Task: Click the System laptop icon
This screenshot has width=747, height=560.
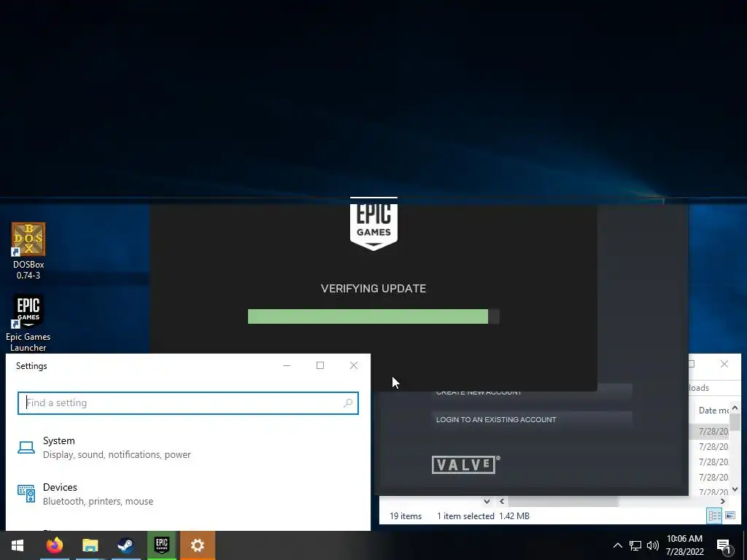Action: pyautogui.click(x=26, y=447)
